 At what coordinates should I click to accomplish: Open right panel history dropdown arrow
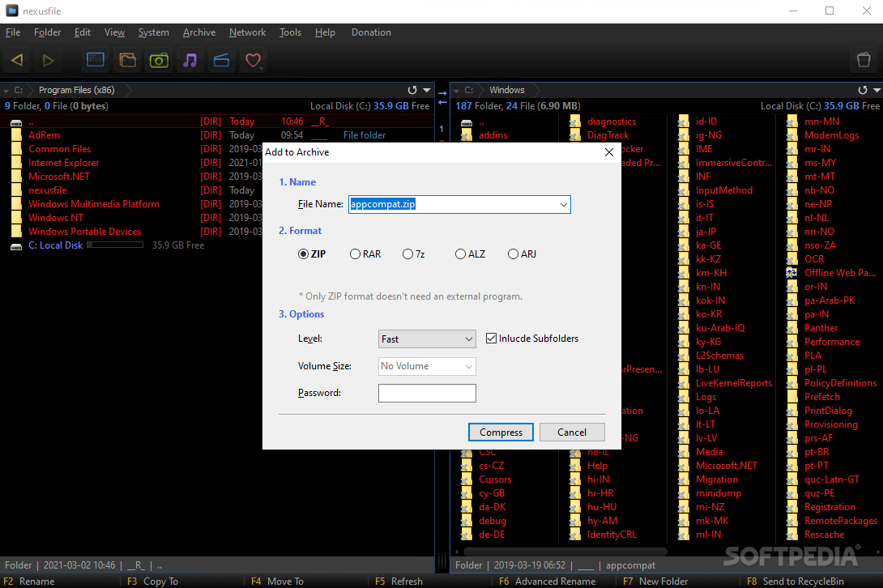877,90
